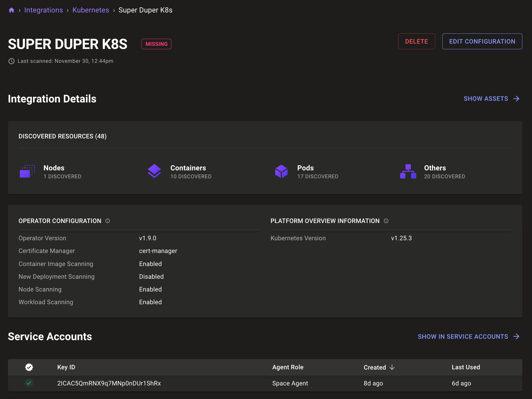Click the Containers resource icon
532x399 pixels.
(x=155, y=171)
